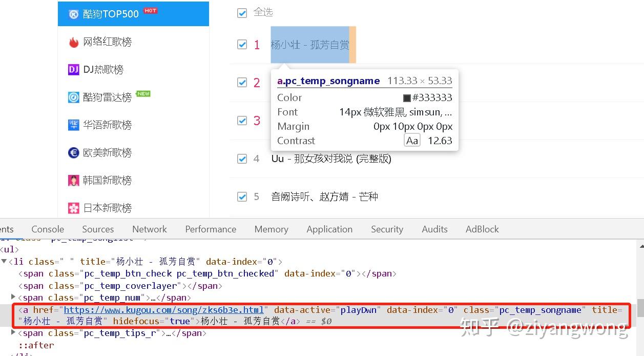The height and width of the screenshot is (356, 644).
Task: Open the Performance tab
Action: pos(211,229)
